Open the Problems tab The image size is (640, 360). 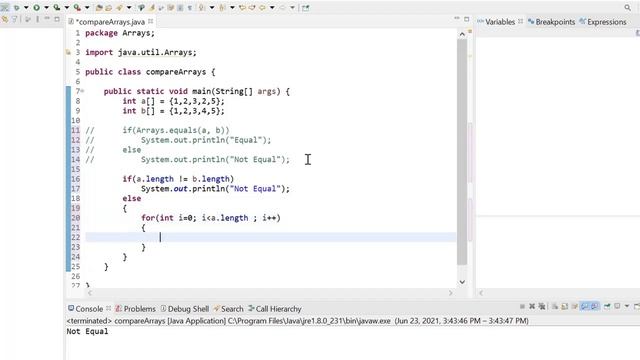pos(136,309)
